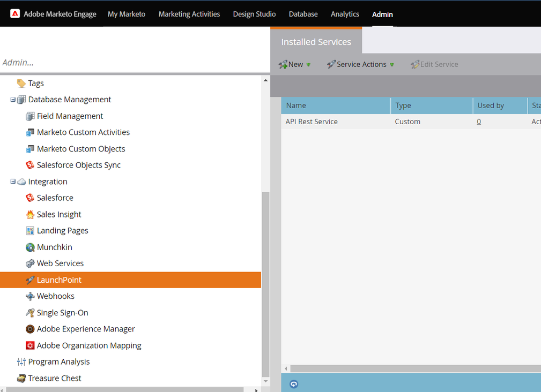Collapse the Database Management tree node
Viewport: 541px width, 392px height.
pyautogui.click(x=13, y=100)
